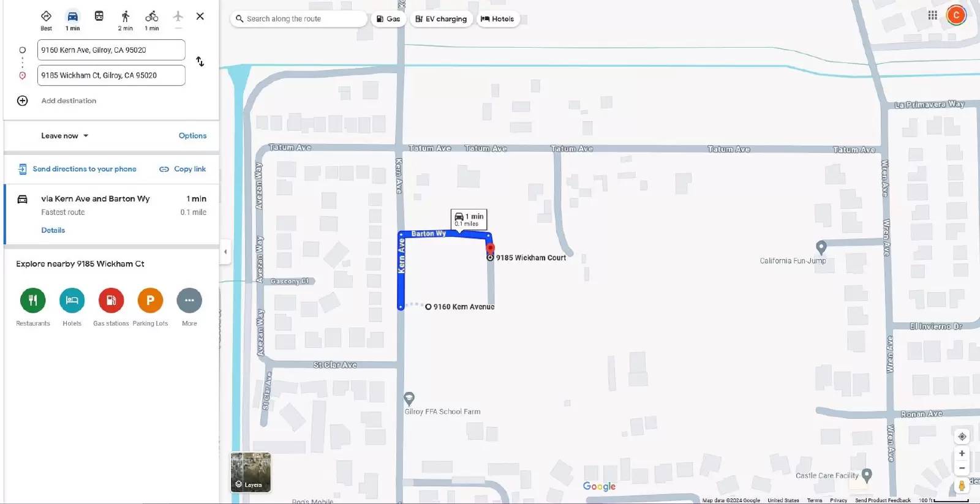Open Details for the Kern Ave route
The width and height of the screenshot is (980, 504).
[x=53, y=230]
